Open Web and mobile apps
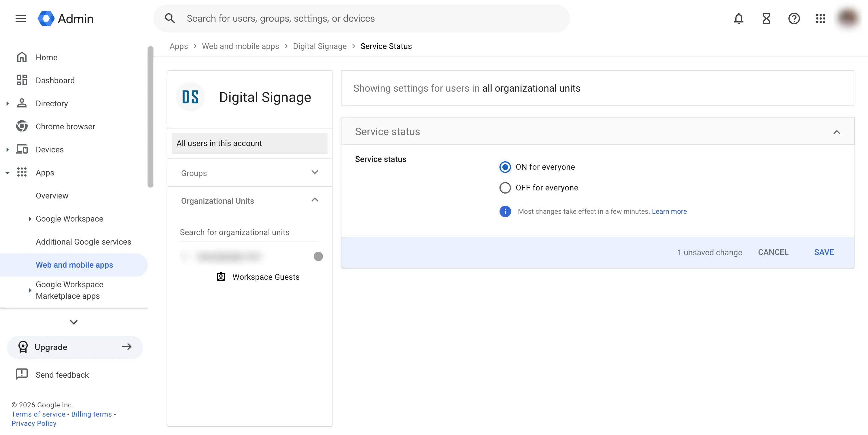This screenshot has width=868, height=435. (74, 265)
